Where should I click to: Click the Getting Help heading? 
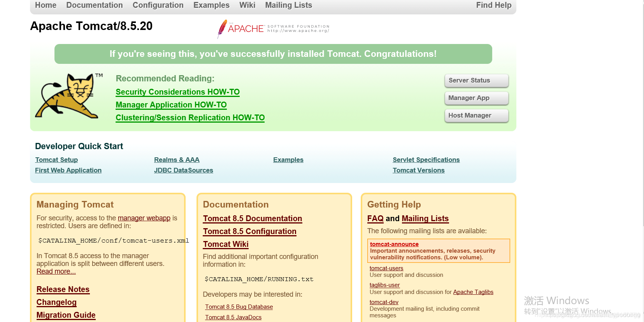pos(394,204)
